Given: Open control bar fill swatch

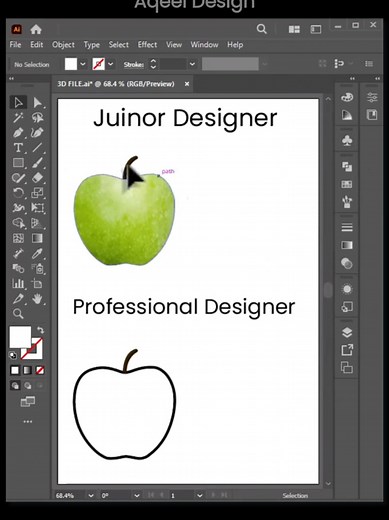Looking at the screenshot, I should (x=71, y=64).
